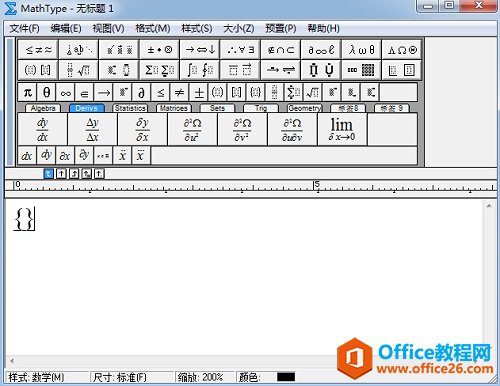
Task: Open the embellishments palette
Action: coord(119,50)
